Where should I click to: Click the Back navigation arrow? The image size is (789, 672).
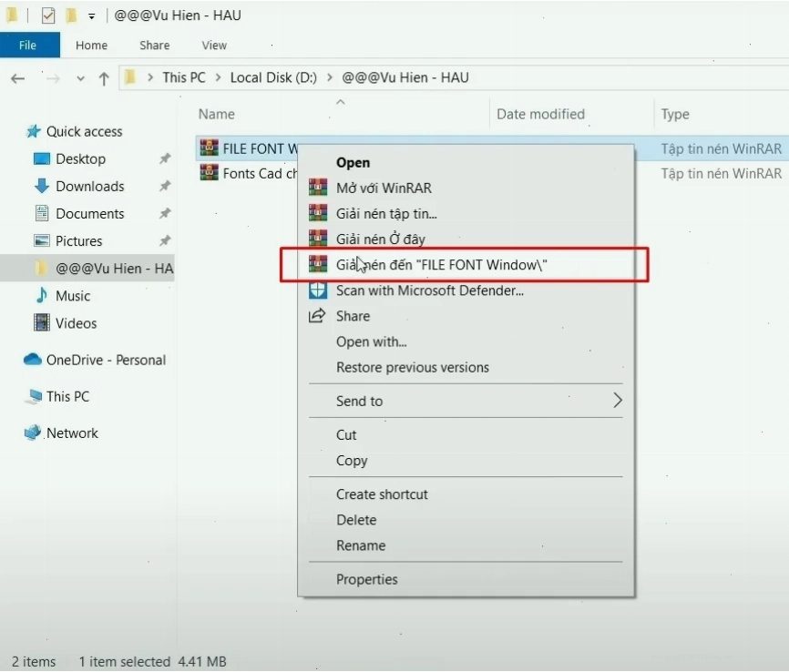point(17,78)
